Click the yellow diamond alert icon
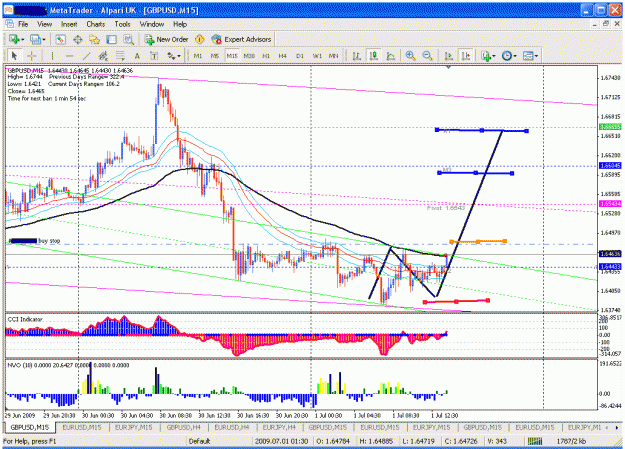Image resolution: width=625 pixels, height=449 pixels. 199,39
